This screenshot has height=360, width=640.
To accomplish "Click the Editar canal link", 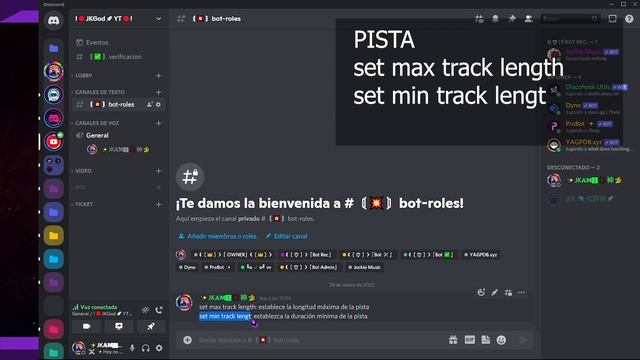I will pos(287,236).
